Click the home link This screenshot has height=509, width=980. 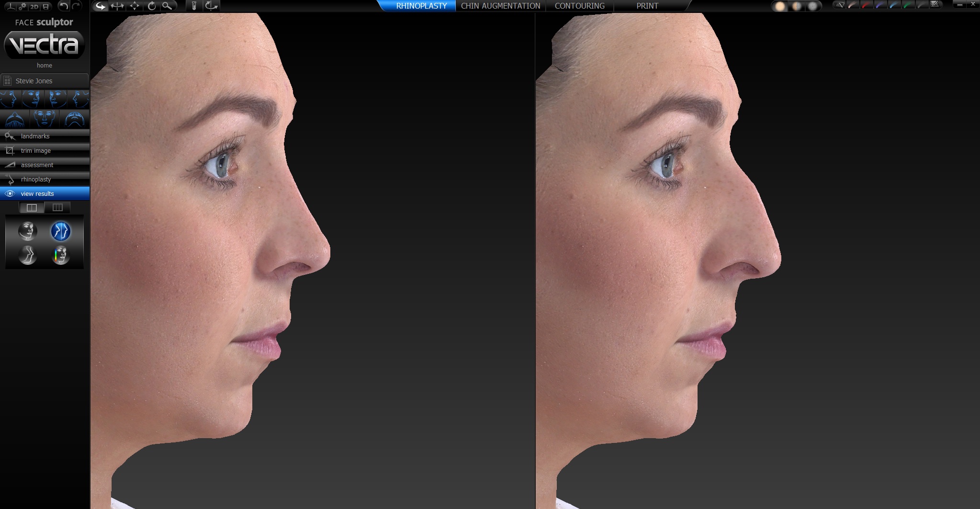point(45,65)
